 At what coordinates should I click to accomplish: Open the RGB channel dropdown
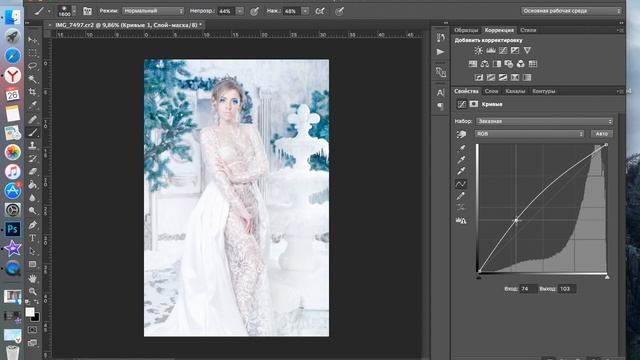click(x=529, y=134)
